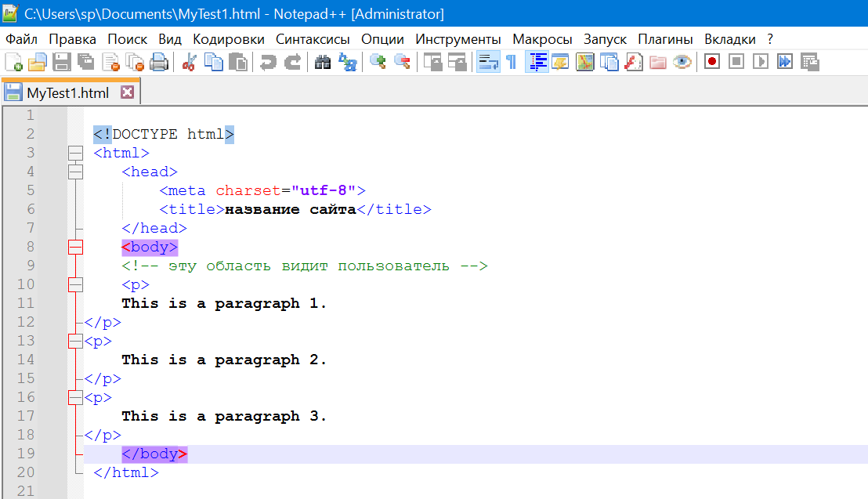
Task: Collapse the p fold on line 16
Action: point(75,398)
